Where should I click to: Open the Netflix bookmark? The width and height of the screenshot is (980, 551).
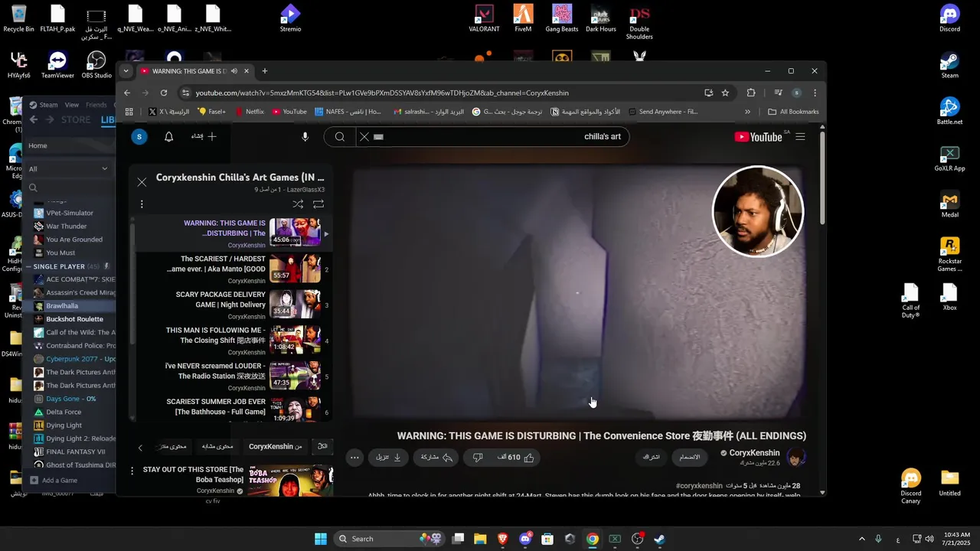(x=249, y=112)
